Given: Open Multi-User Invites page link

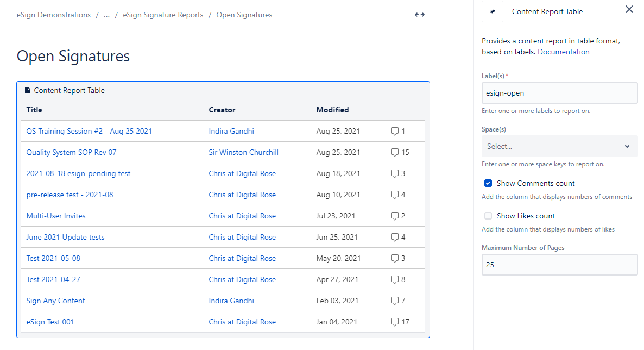Looking at the screenshot, I should 56,216.
